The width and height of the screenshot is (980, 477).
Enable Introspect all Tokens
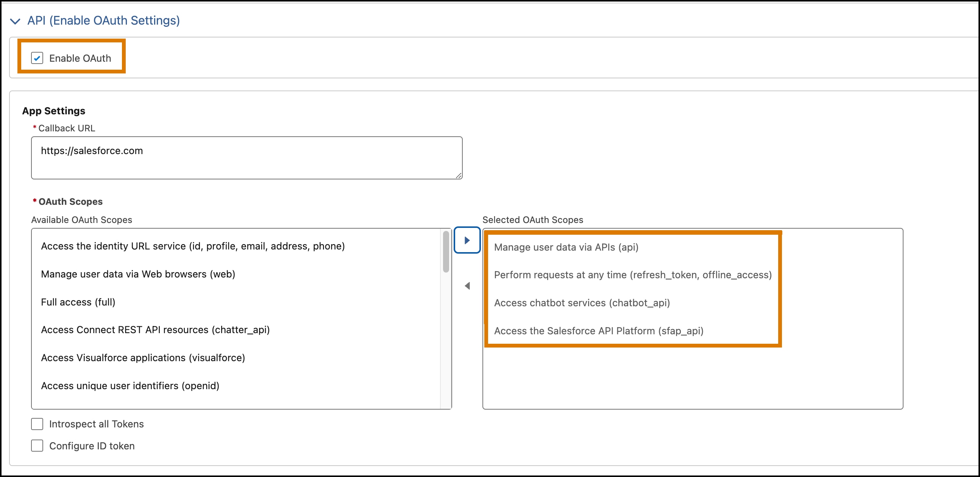point(36,424)
